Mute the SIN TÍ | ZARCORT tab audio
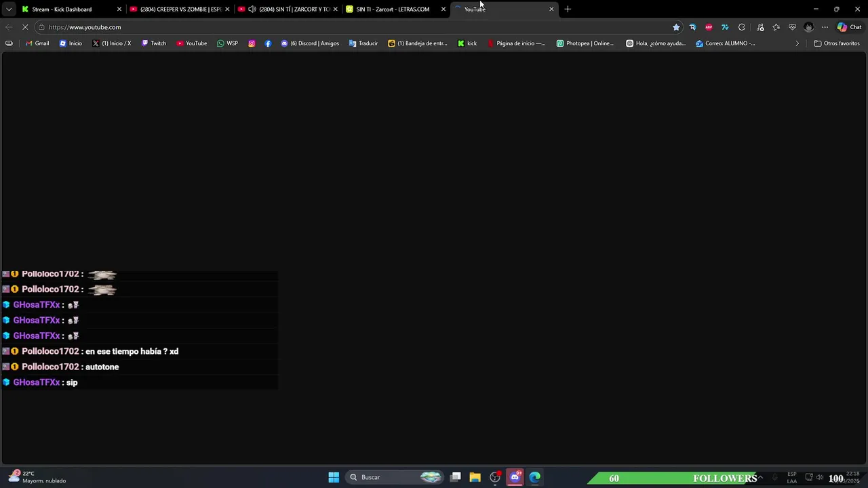868x488 pixels. click(252, 9)
